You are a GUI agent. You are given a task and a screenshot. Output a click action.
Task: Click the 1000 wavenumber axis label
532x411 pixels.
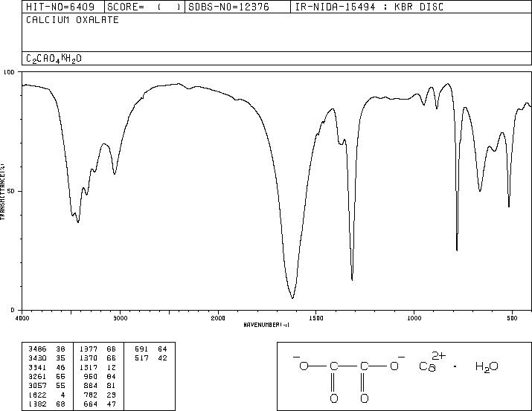(x=414, y=318)
